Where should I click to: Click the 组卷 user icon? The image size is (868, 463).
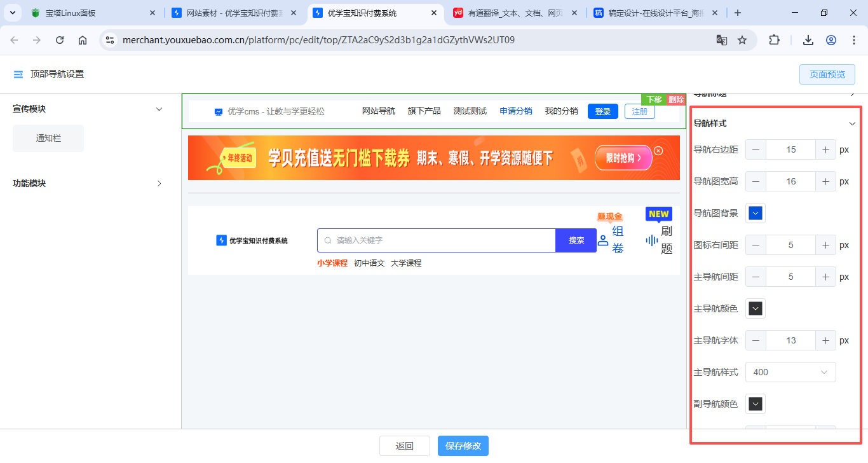[x=603, y=240]
